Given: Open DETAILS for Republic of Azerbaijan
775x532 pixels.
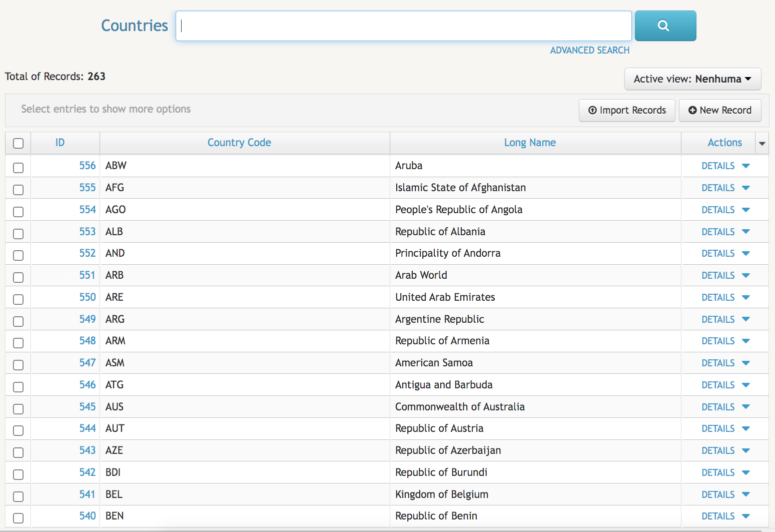Looking at the screenshot, I should point(718,450).
